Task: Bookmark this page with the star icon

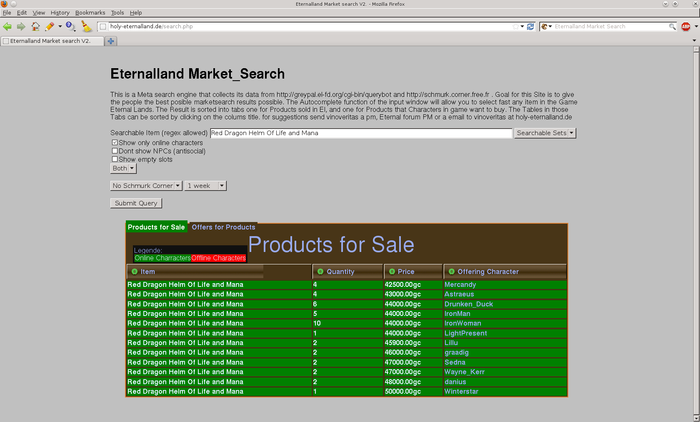Action: [x=516, y=27]
